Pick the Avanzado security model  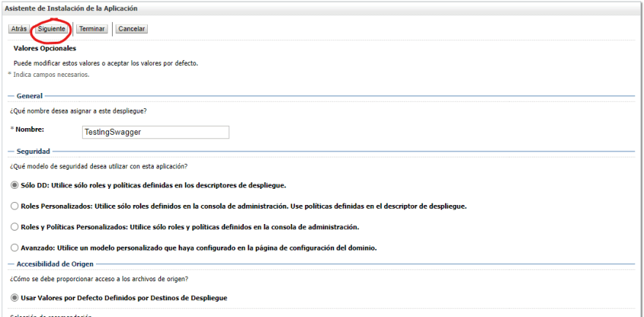(15, 248)
